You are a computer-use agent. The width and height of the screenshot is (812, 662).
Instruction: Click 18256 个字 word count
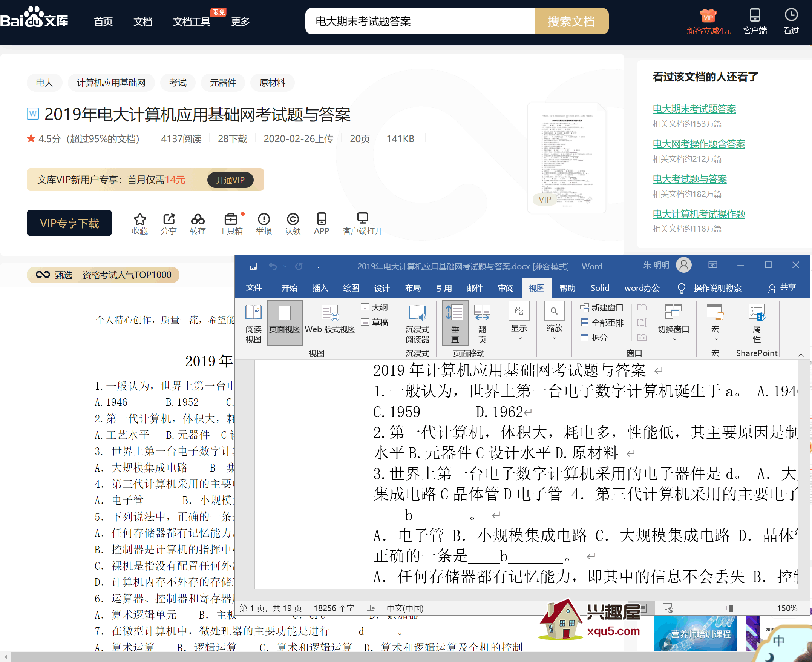[x=334, y=608]
